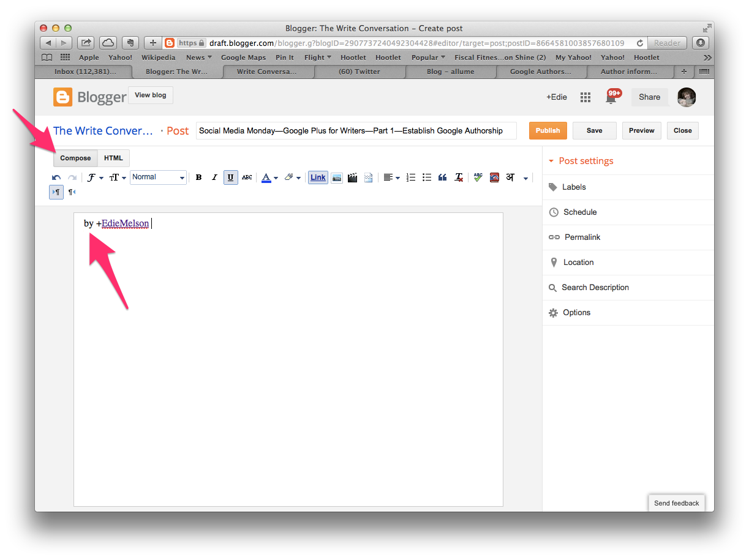The width and height of the screenshot is (749, 560).
Task: Click the View blog button
Action: 151,95
